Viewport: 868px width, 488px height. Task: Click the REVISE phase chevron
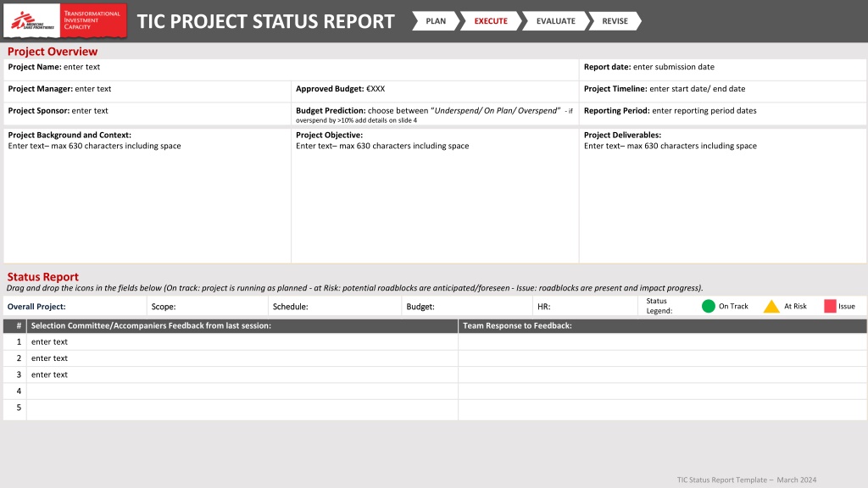(x=615, y=21)
